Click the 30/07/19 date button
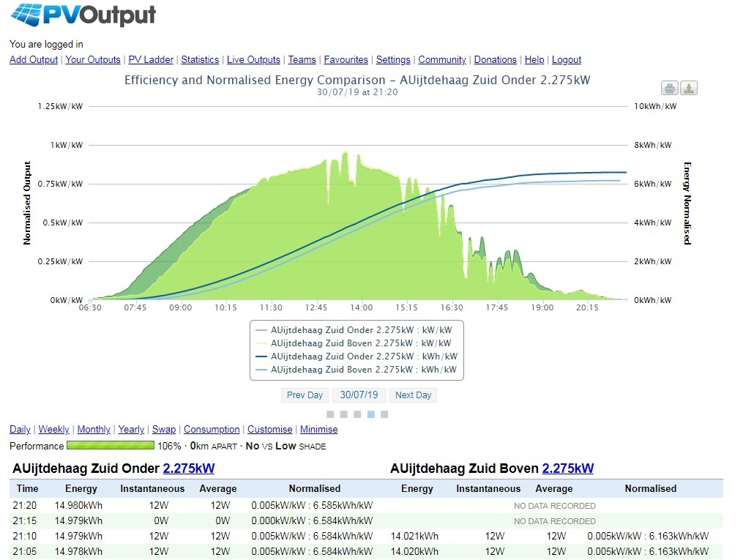The image size is (754, 560). [359, 395]
